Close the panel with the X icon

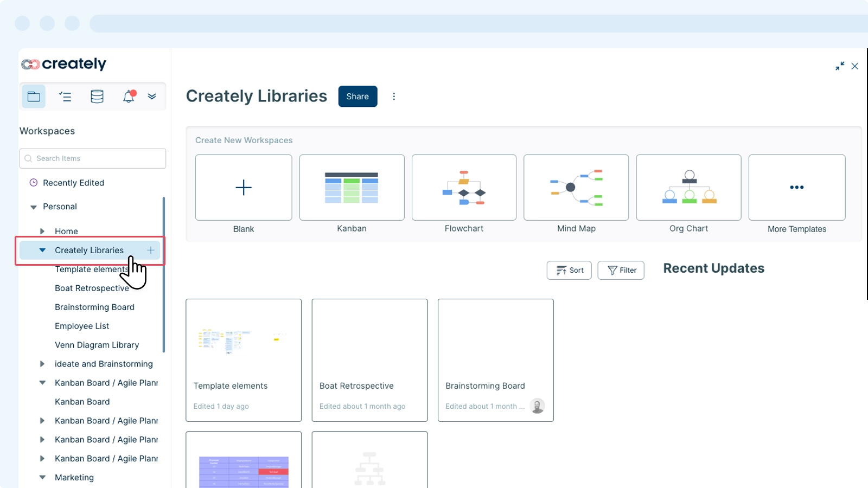tap(855, 66)
